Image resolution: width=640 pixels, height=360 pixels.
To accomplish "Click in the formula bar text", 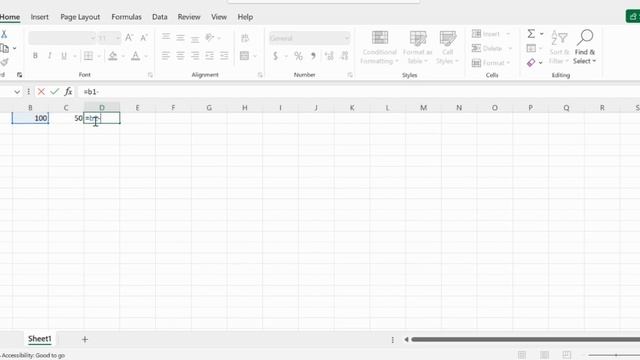I will coord(91,92).
